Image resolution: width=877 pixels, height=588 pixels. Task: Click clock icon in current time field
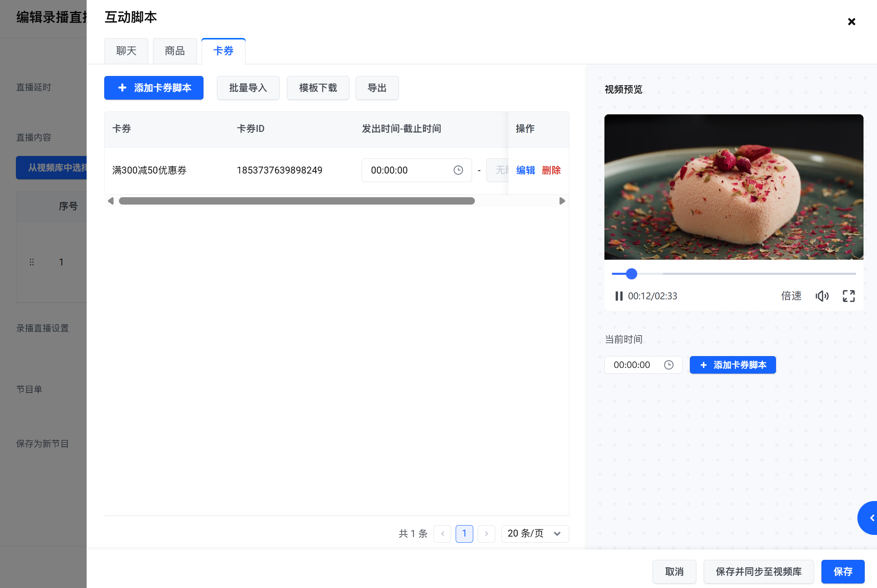(x=669, y=365)
